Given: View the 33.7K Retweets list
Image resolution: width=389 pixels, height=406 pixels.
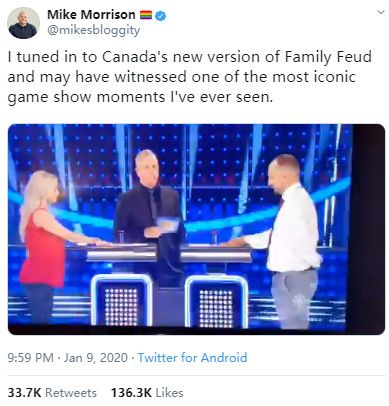Looking at the screenshot, I should [x=52, y=393].
